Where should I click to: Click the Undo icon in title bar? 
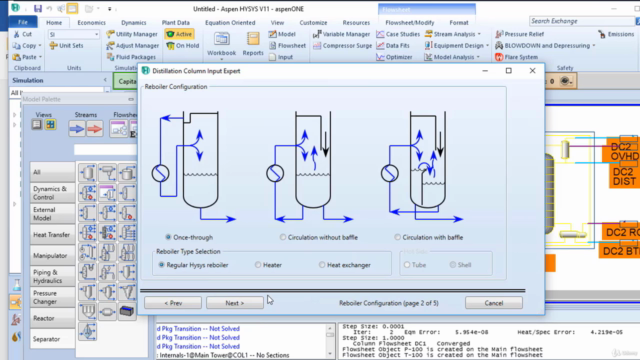[49, 8]
